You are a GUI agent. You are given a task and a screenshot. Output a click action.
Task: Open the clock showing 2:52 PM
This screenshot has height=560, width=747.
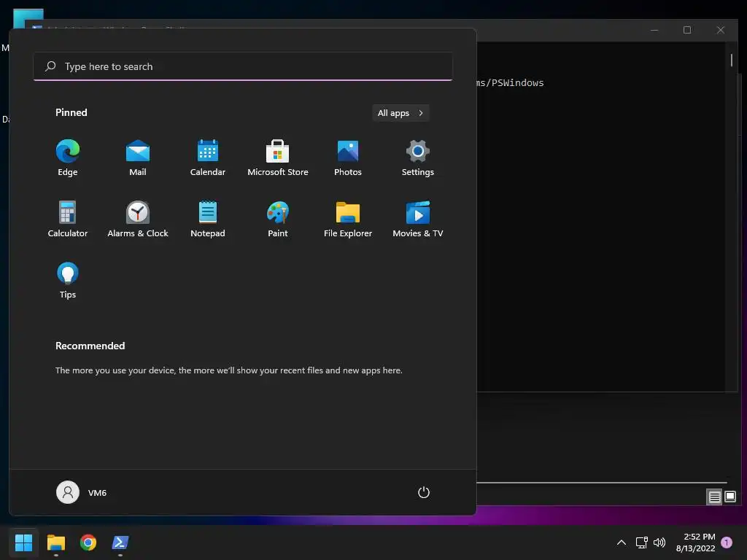695,542
